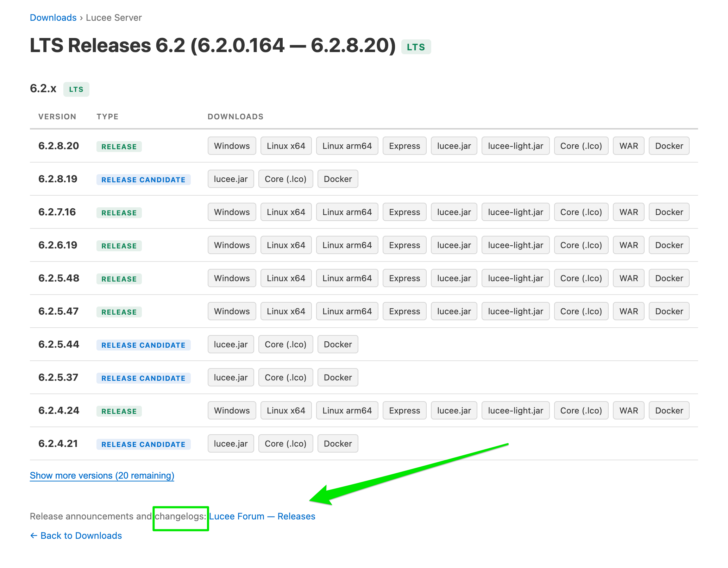Download WAR for 6.2.5.47
The height and width of the screenshot is (568, 728).
(x=629, y=311)
